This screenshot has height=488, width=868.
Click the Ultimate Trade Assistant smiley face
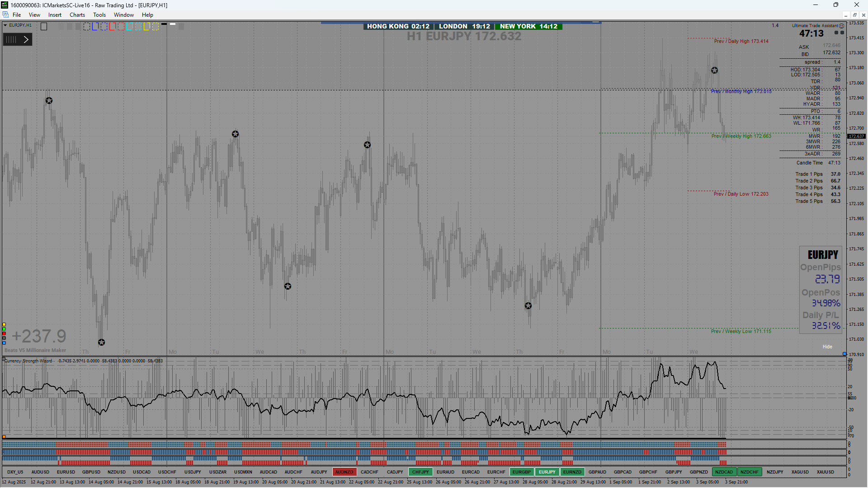pyautogui.click(x=841, y=26)
